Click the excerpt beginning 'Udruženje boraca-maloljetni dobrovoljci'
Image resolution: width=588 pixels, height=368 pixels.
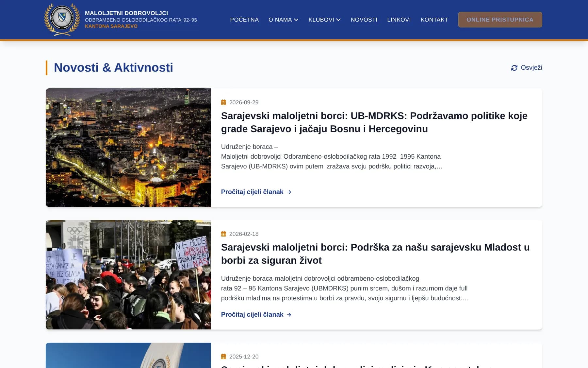coord(345,288)
